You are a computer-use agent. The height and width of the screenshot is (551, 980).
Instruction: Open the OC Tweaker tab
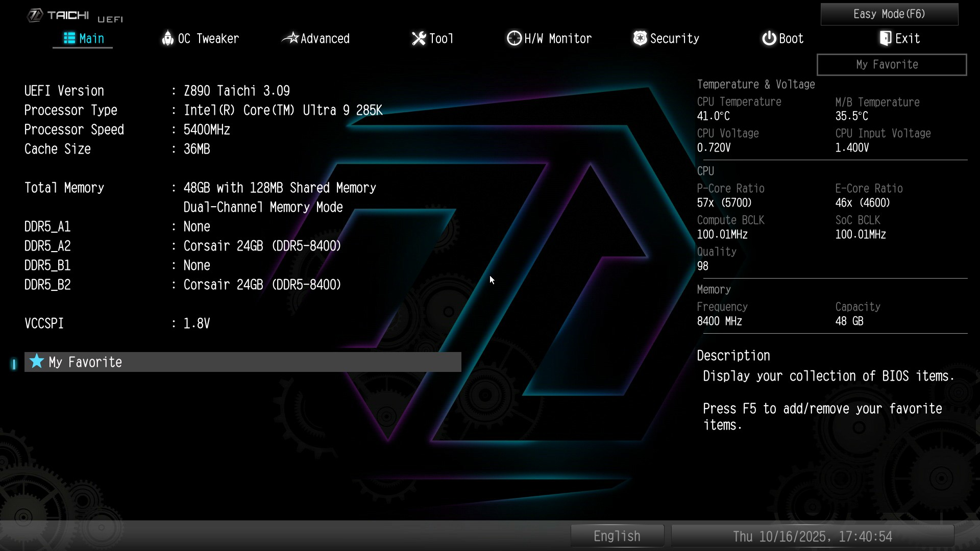pos(208,39)
